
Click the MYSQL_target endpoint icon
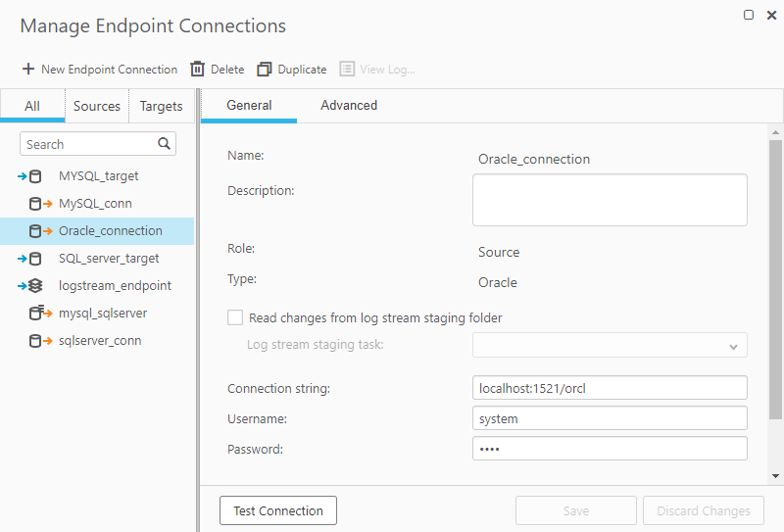(x=30, y=176)
